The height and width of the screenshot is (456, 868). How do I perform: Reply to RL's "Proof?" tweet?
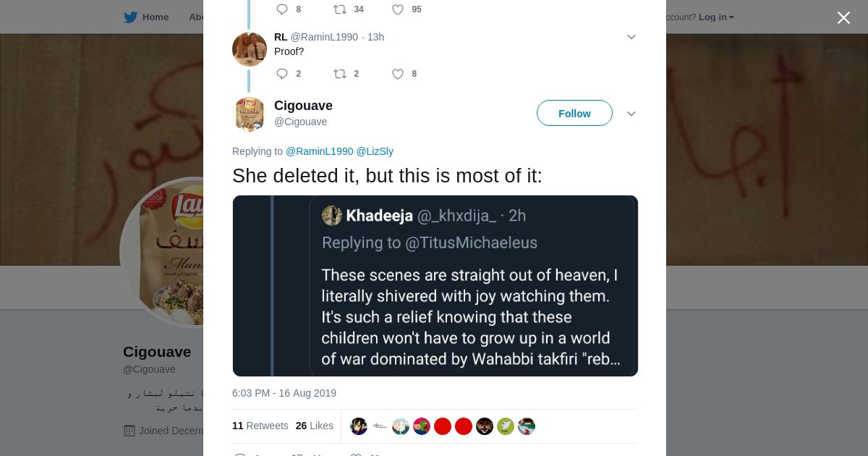(x=282, y=74)
